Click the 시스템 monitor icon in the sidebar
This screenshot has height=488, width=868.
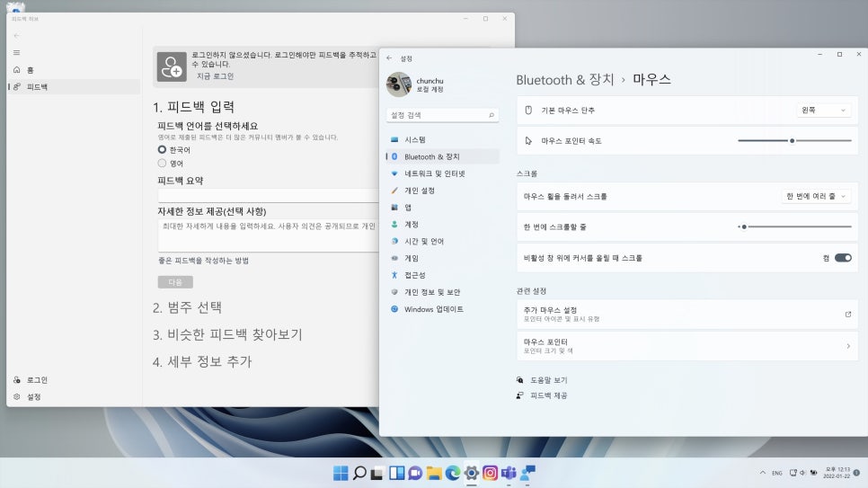pos(394,139)
